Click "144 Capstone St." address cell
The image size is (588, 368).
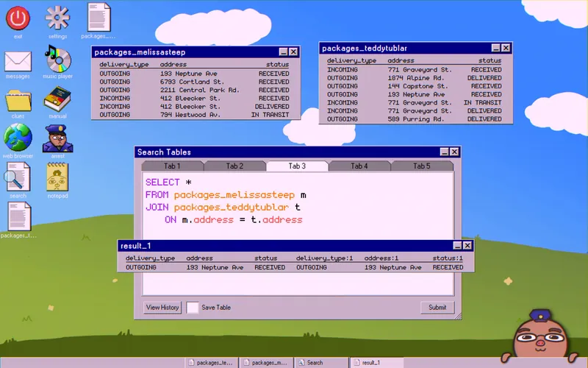pos(417,86)
